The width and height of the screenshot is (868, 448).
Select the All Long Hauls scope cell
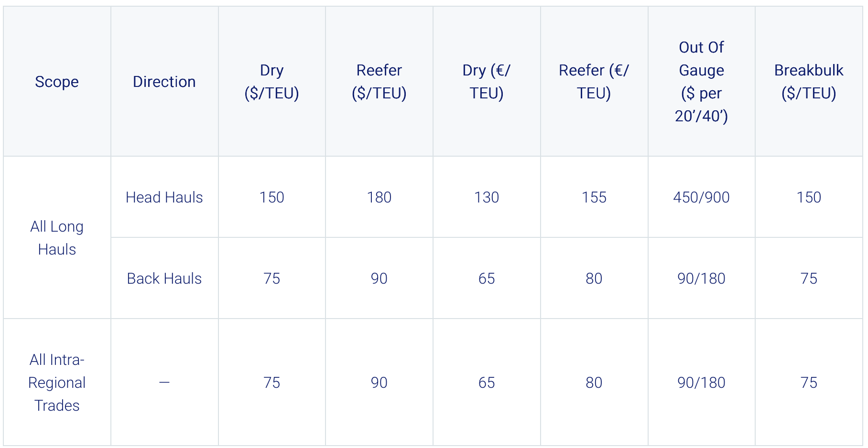point(57,238)
